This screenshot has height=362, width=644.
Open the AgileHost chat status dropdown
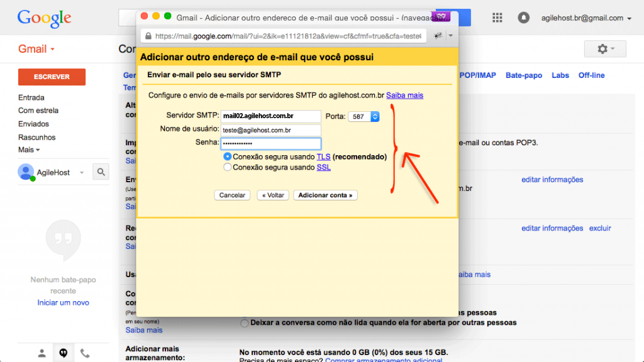pyautogui.click(x=82, y=172)
